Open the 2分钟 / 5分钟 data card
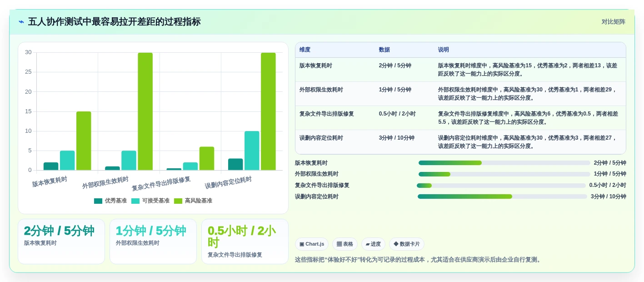 (61, 242)
